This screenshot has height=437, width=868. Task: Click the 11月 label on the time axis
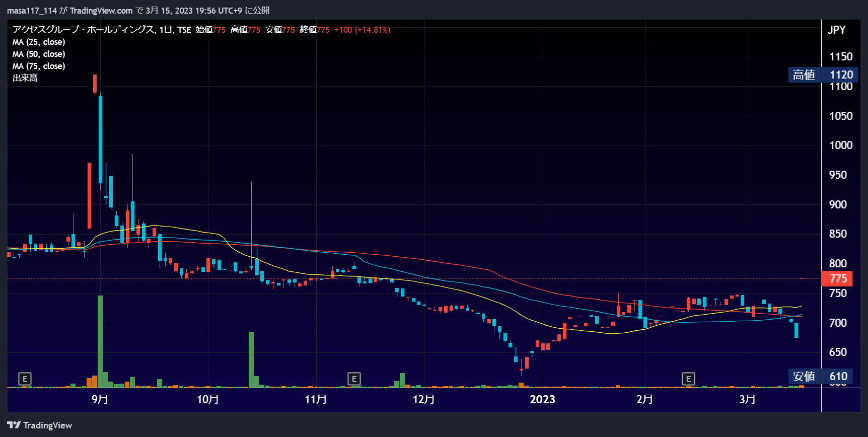(x=316, y=399)
